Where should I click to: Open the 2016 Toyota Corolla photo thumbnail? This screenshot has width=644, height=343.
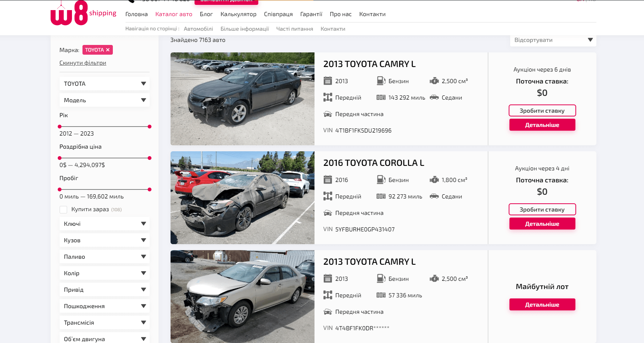tap(243, 198)
